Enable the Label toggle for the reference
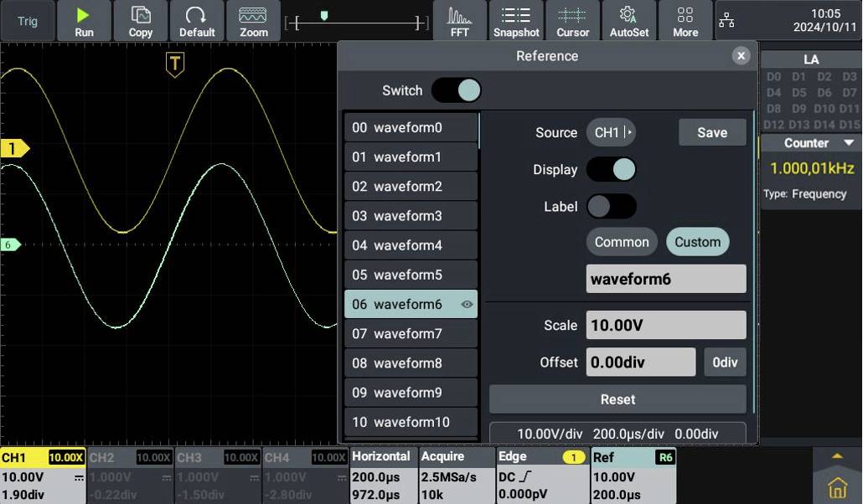Viewport: 863px width, 504px height. click(x=612, y=206)
